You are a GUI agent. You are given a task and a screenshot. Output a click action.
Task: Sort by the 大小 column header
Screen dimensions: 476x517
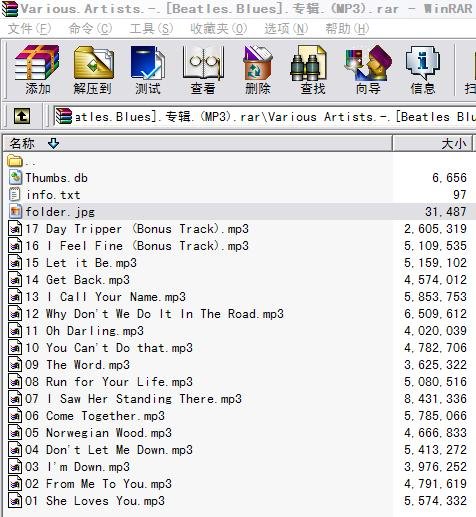click(x=433, y=144)
